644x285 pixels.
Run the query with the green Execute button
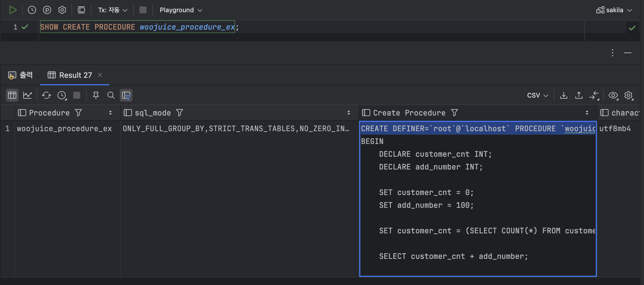coord(13,10)
